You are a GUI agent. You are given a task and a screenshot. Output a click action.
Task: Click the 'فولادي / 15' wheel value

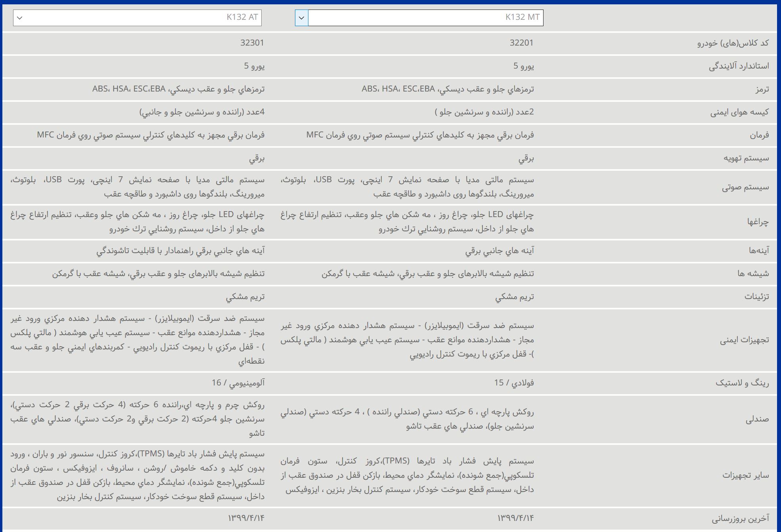pos(513,383)
